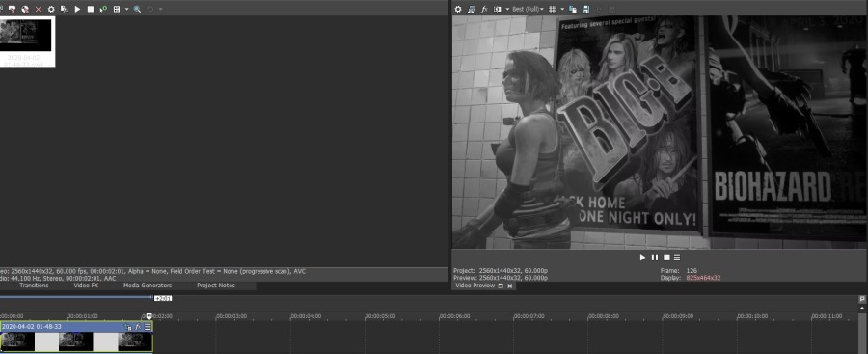The height and width of the screenshot is (354, 868).
Task: Open Event FX icon on the timeline clip
Action: coord(138,327)
